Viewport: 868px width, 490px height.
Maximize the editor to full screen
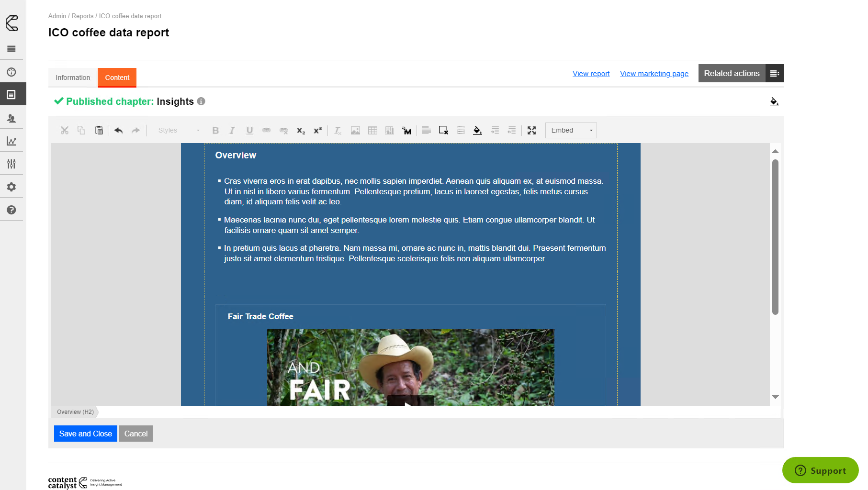tap(531, 130)
